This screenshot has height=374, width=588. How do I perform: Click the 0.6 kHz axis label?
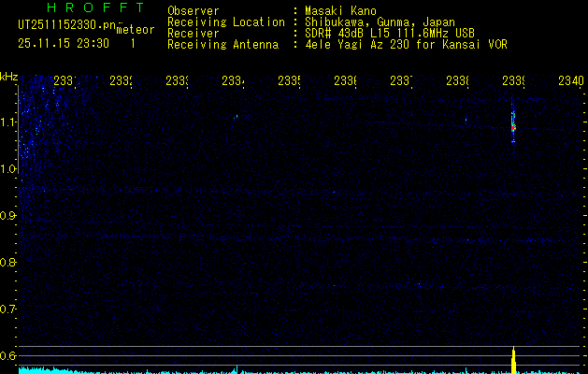[8, 355]
